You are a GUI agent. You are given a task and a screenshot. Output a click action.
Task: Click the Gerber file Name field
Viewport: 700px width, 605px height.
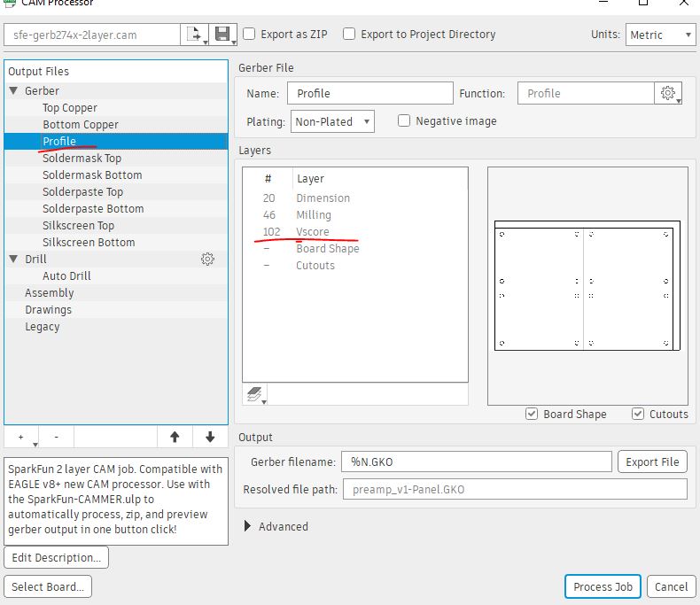coord(370,93)
